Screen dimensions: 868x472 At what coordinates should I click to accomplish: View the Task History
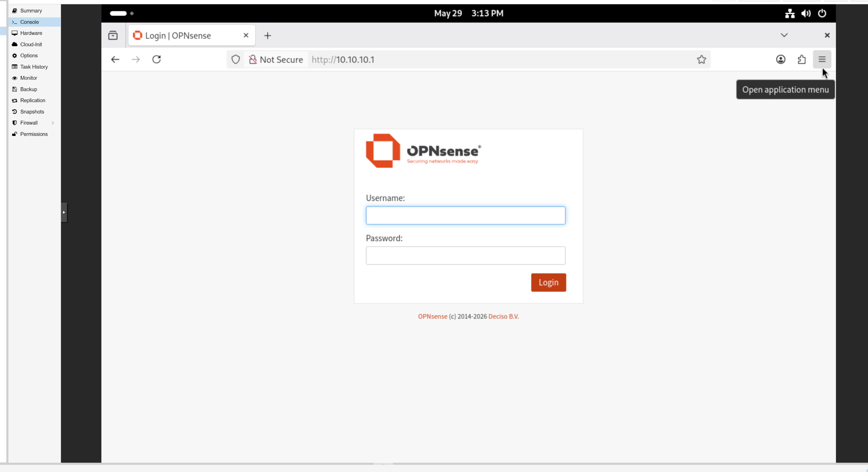click(x=34, y=67)
